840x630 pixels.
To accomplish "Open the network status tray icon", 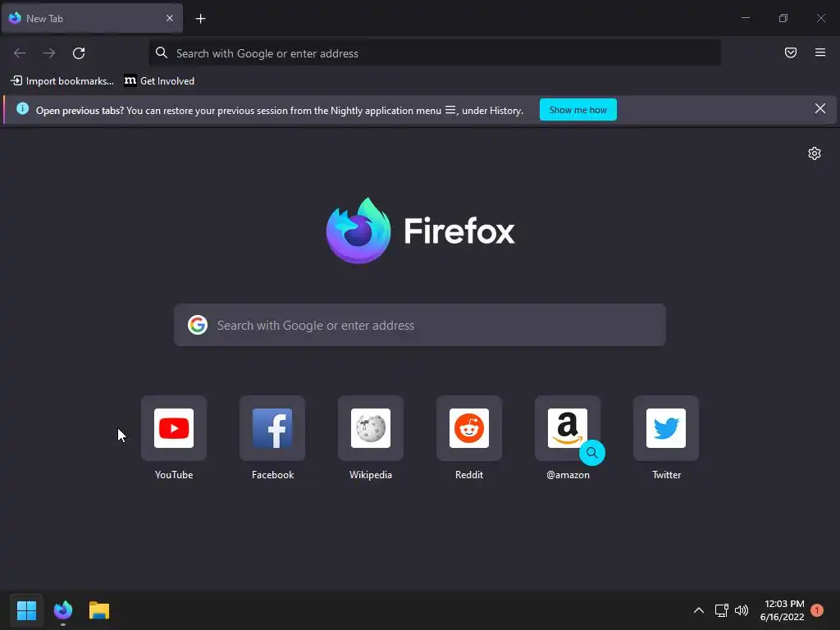I will [x=722, y=610].
